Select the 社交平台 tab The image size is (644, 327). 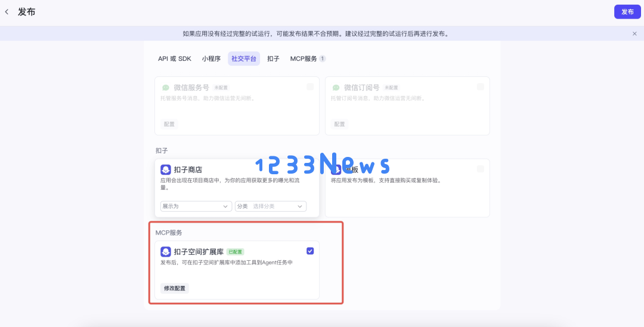(x=244, y=58)
